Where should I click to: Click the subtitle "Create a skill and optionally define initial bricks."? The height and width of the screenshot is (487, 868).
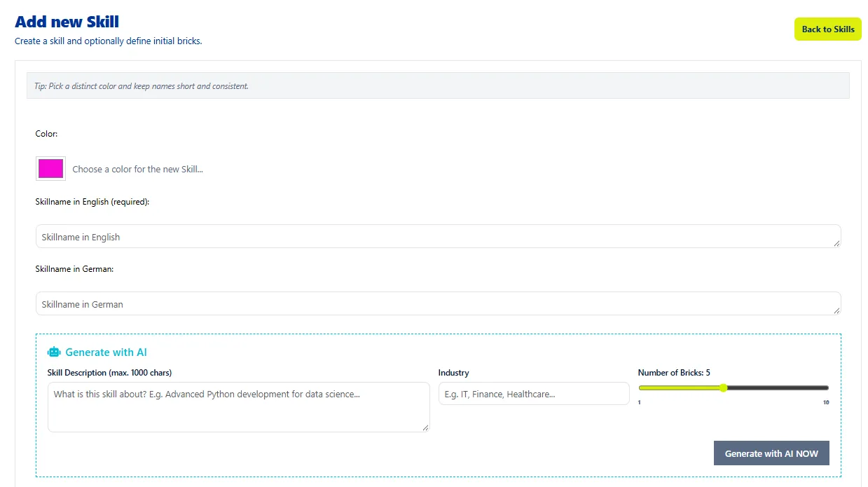pos(109,41)
